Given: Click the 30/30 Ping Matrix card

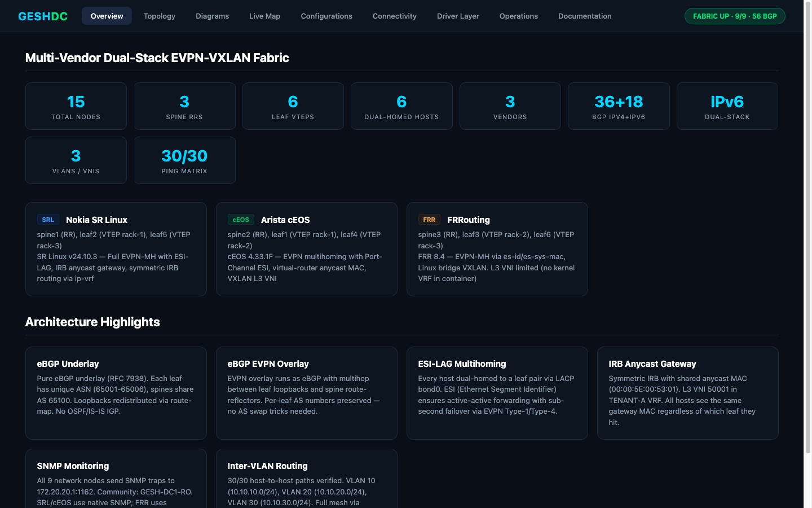Looking at the screenshot, I should [x=184, y=160].
